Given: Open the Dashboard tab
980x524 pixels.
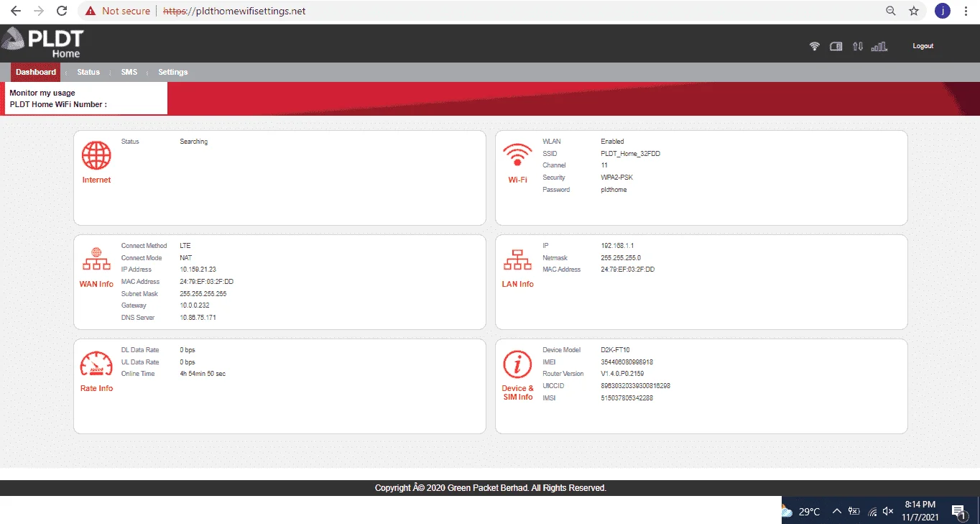Looking at the screenshot, I should (36, 72).
